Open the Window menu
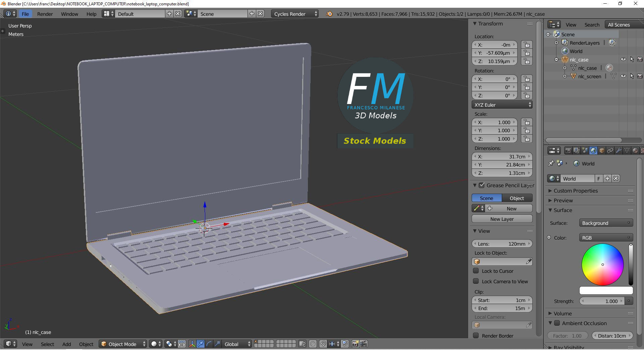Viewport: 644px width, 350px height. 69,14
